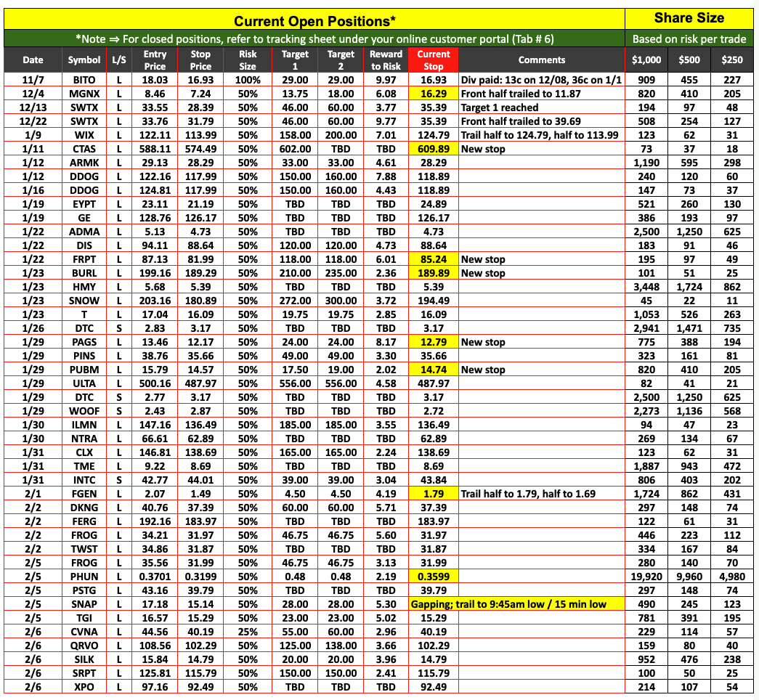The width and height of the screenshot is (759, 700).
Task: Click the Current Open Positions title bar
Action: 314,20
